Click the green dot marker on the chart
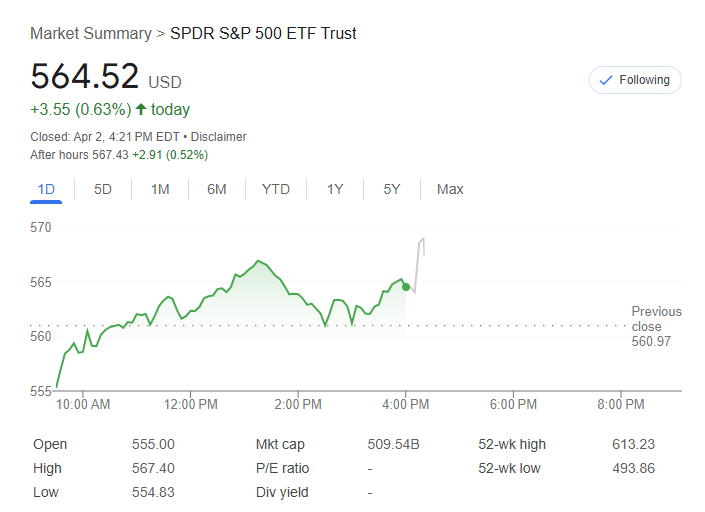 coord(406,287)
